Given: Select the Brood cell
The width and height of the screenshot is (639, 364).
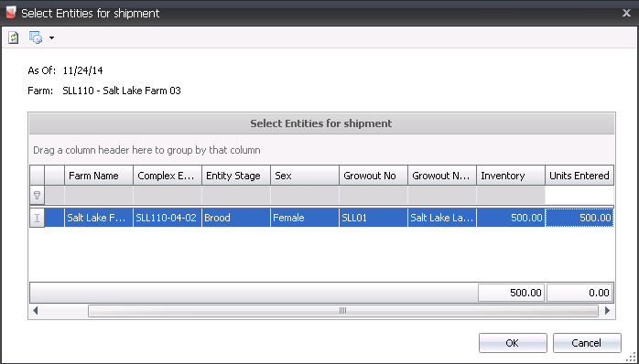Looking at the screenshot, I should click(x=236, y=218).
